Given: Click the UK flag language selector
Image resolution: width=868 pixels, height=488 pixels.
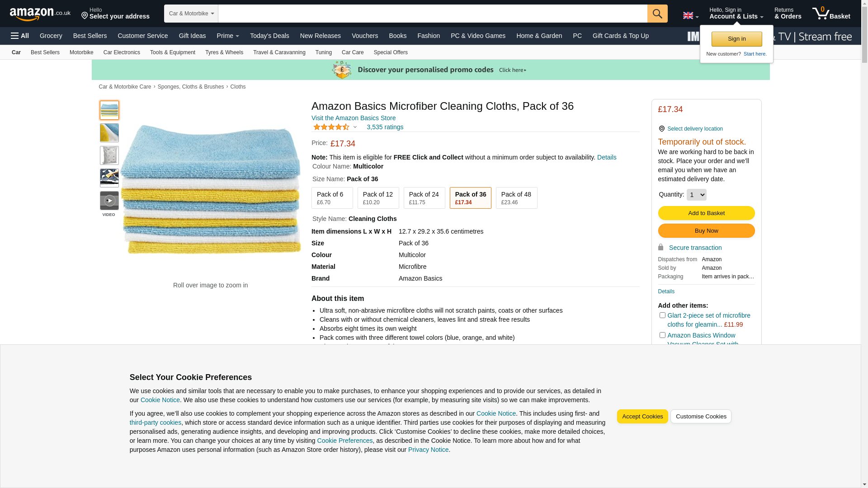Looking at the screenshot, I should tap(690, 16).
